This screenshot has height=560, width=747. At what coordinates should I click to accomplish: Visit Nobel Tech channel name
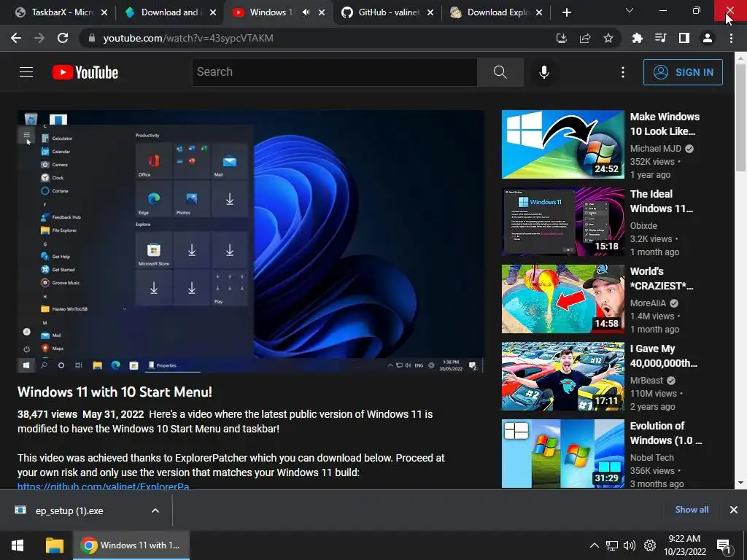652,458
